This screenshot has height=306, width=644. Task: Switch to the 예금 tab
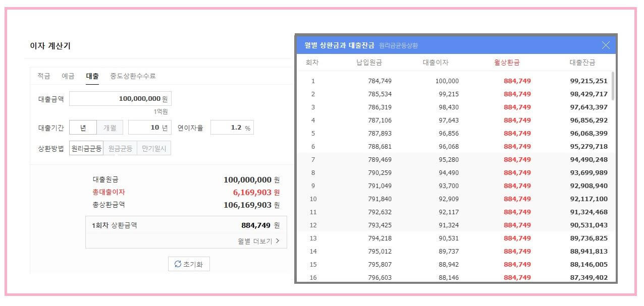(x=68, y=76)
